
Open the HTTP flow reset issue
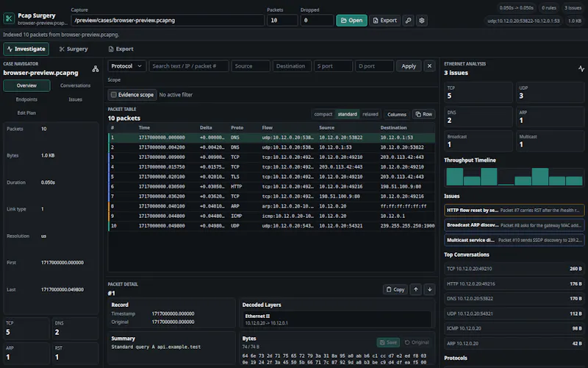click(514, 210)
